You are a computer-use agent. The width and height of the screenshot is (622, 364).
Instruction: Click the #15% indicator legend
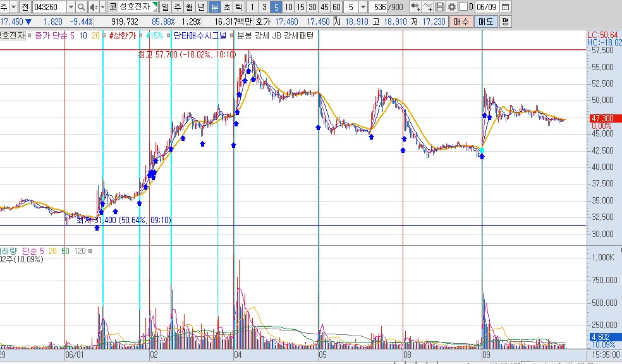[155, 35]
